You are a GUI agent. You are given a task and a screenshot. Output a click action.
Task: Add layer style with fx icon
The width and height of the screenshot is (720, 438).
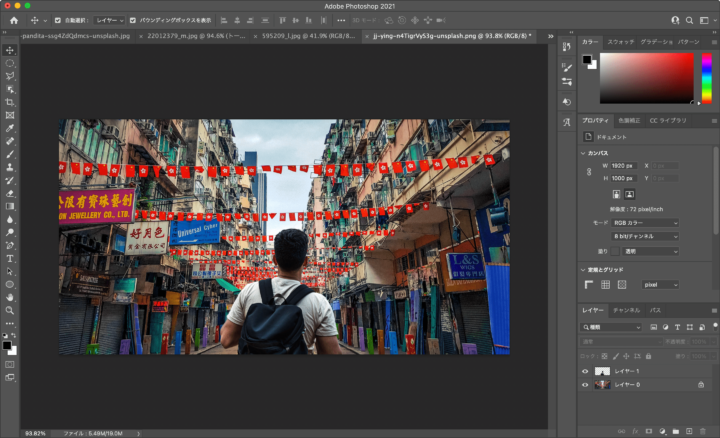click(x=635, y=431)
